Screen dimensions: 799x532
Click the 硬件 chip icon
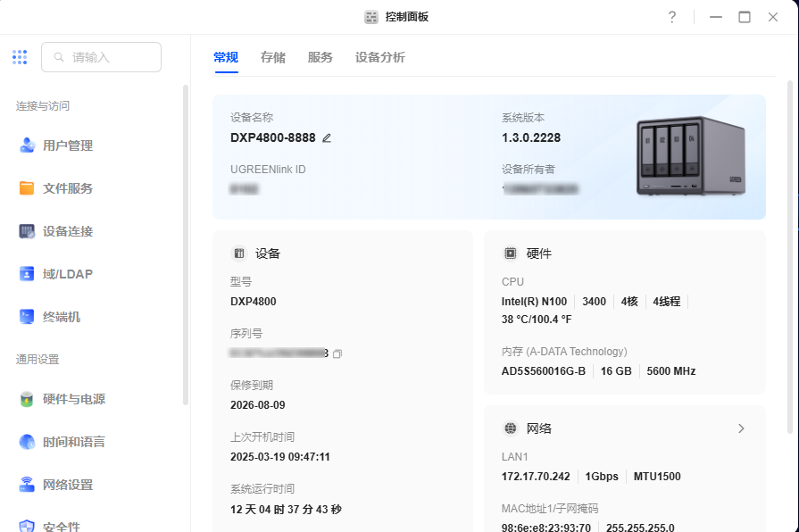click(510, 254)
